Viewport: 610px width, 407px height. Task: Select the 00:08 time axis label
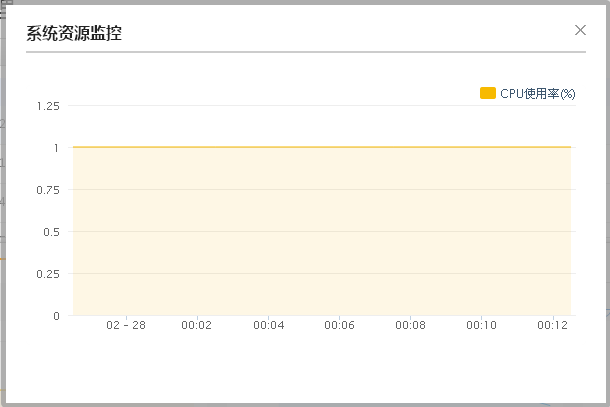[411, 326]
